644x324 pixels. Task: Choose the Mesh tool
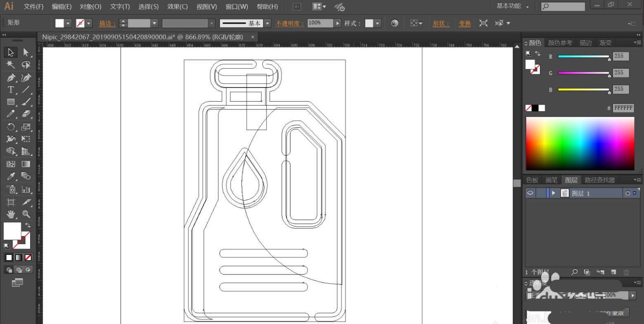click(11, 164)
